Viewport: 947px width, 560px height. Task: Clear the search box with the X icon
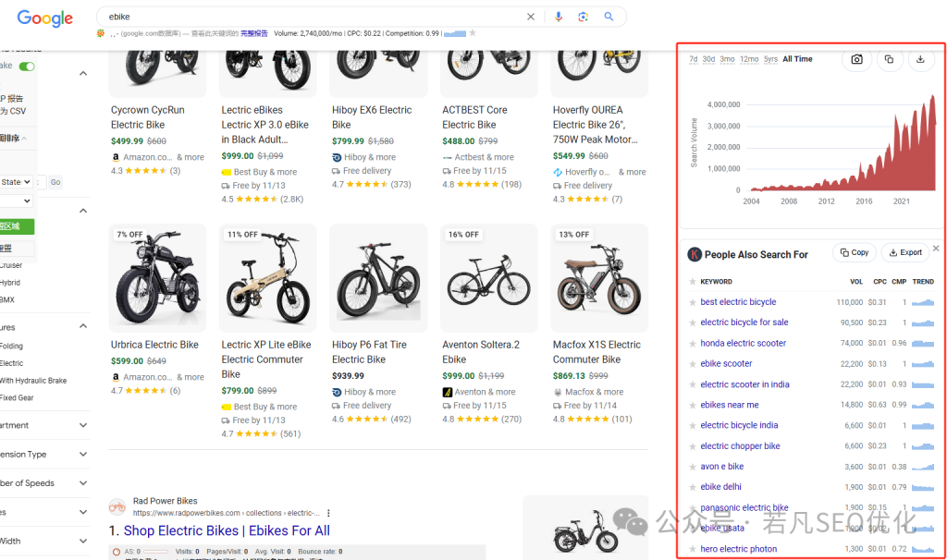pyautogui.click(x=530, y=17)
